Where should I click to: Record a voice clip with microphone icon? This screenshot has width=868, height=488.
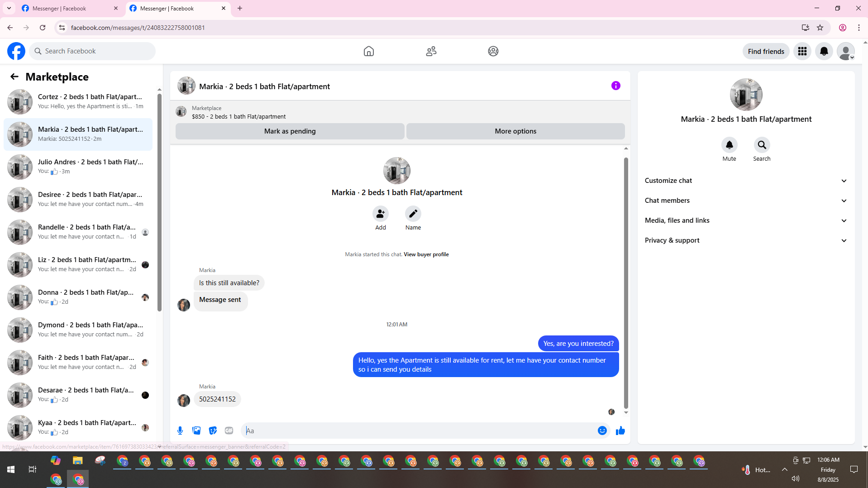(180, 431)
